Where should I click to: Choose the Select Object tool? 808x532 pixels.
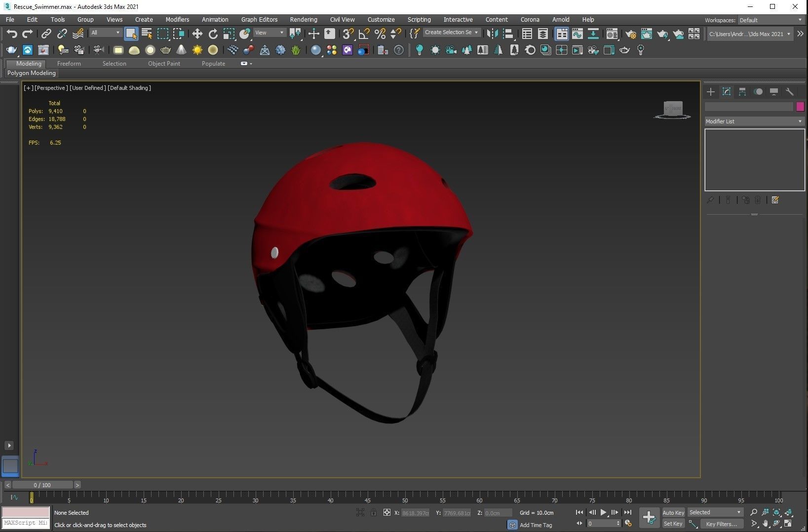tap(131, 34)
